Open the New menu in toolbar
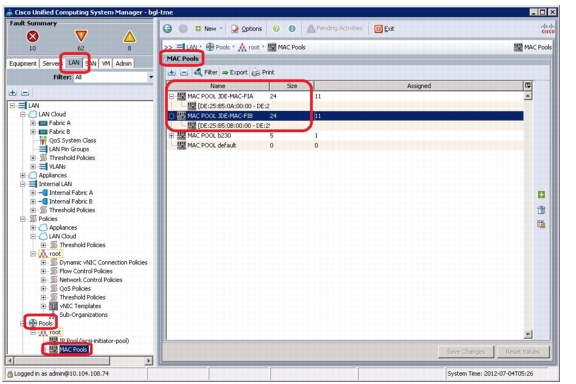 [x=209, y=28]
